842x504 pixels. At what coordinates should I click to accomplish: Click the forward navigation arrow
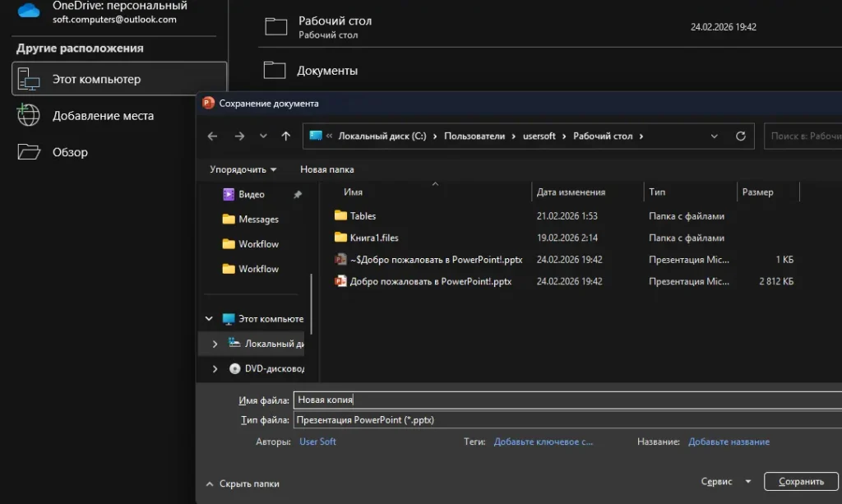coord(239,136)
